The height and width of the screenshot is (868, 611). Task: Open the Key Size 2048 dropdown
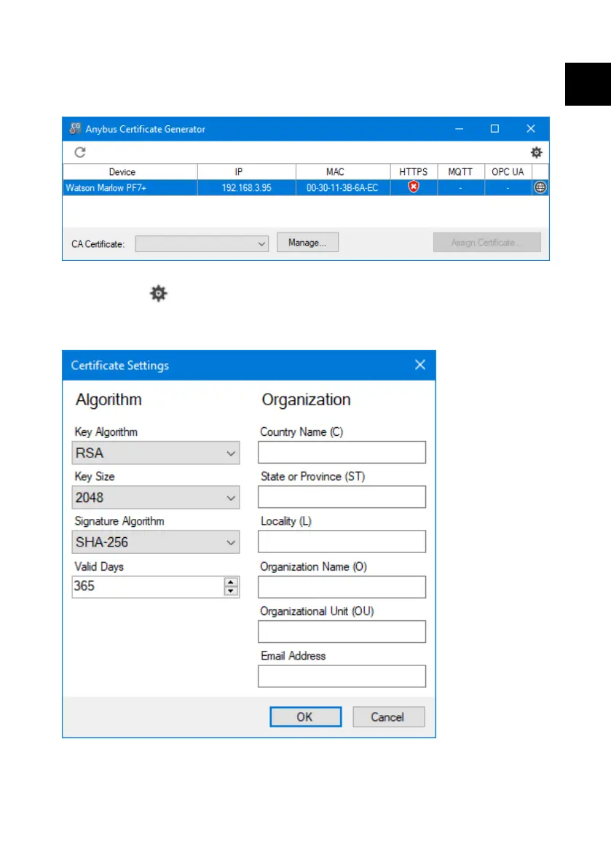155,498
